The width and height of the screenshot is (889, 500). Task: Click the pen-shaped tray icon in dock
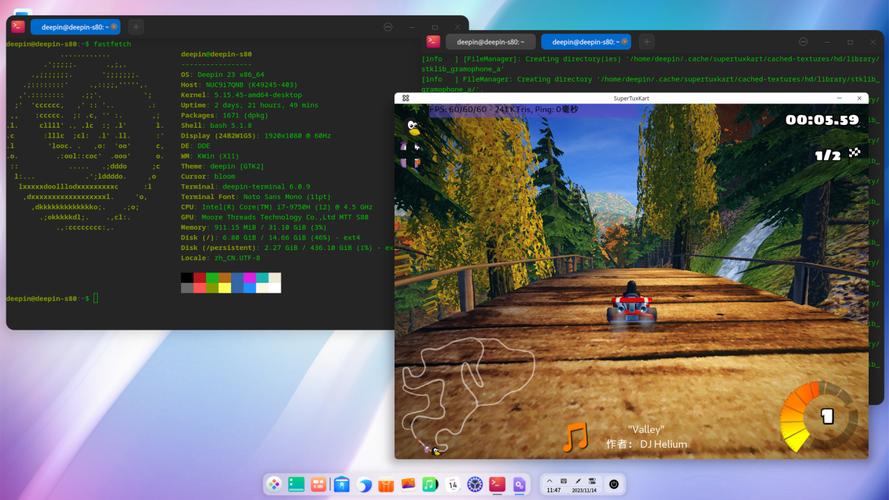(578, 481)
